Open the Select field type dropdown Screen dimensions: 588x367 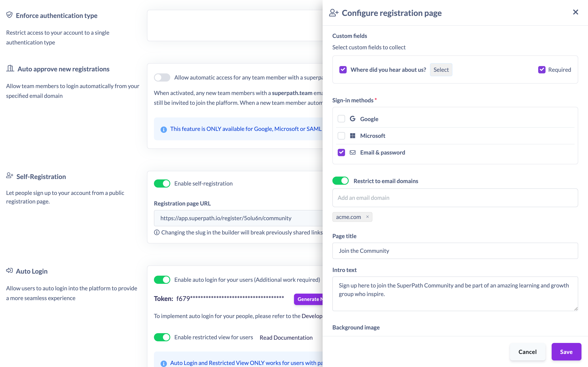pos(441,70)
